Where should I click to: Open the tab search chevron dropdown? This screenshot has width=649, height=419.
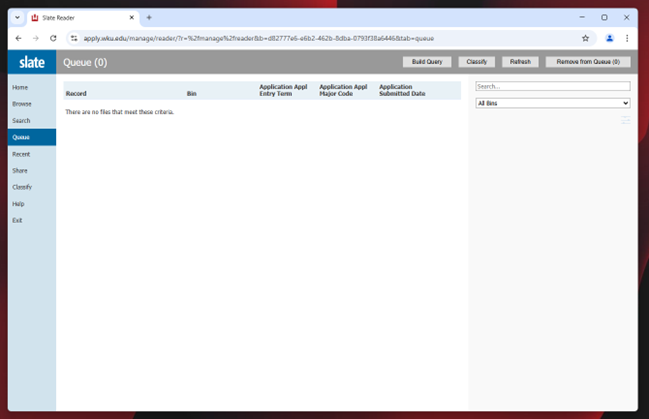pos(17,17)
